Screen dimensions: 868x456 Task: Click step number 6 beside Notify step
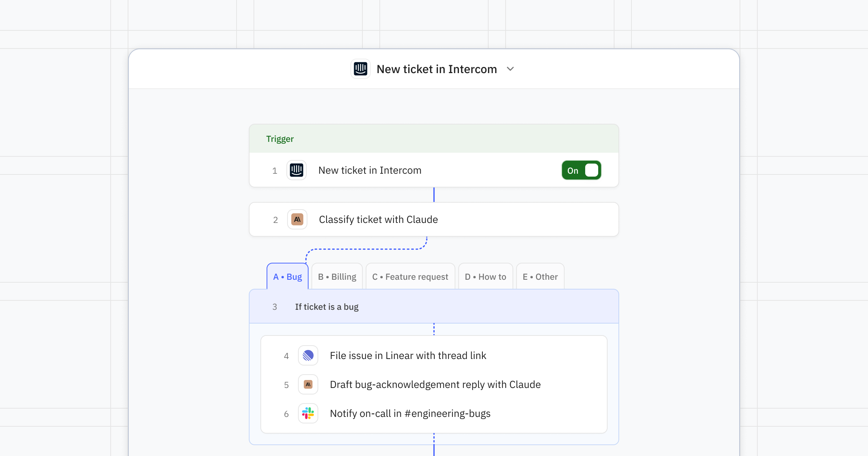coord(286,414)
